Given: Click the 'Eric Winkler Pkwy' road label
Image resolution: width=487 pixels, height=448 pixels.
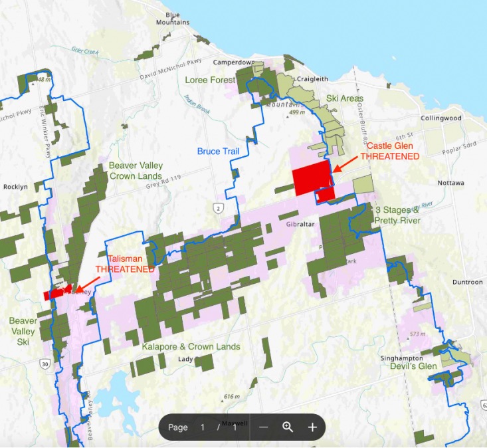Looking at the screenshot, I should [45, 132].
